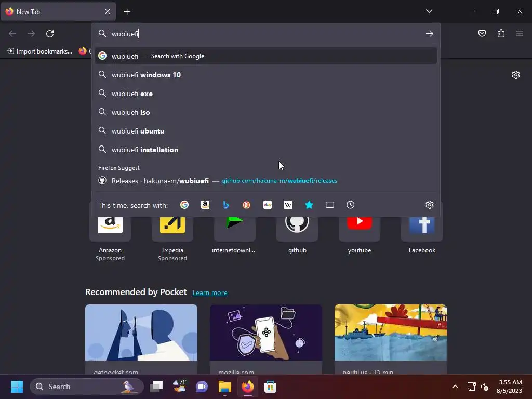Open the Extensions puzzle icon

[501, 33]
